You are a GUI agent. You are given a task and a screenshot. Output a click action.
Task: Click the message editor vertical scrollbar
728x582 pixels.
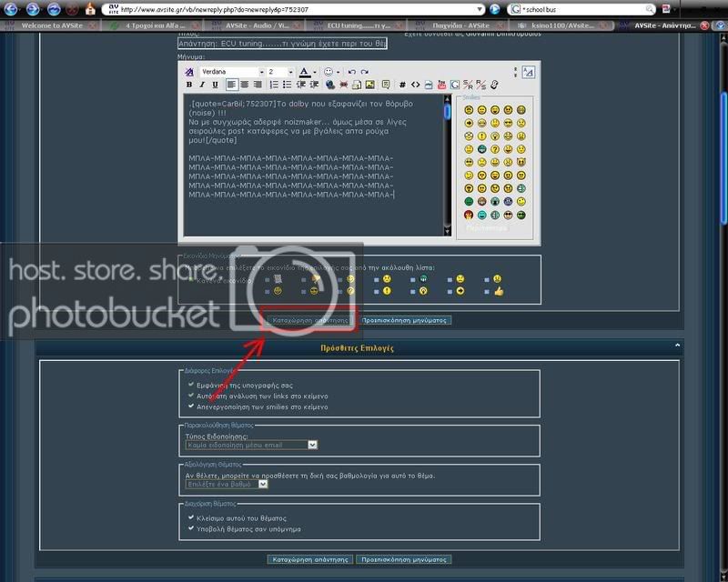click(x=448, y=165)
